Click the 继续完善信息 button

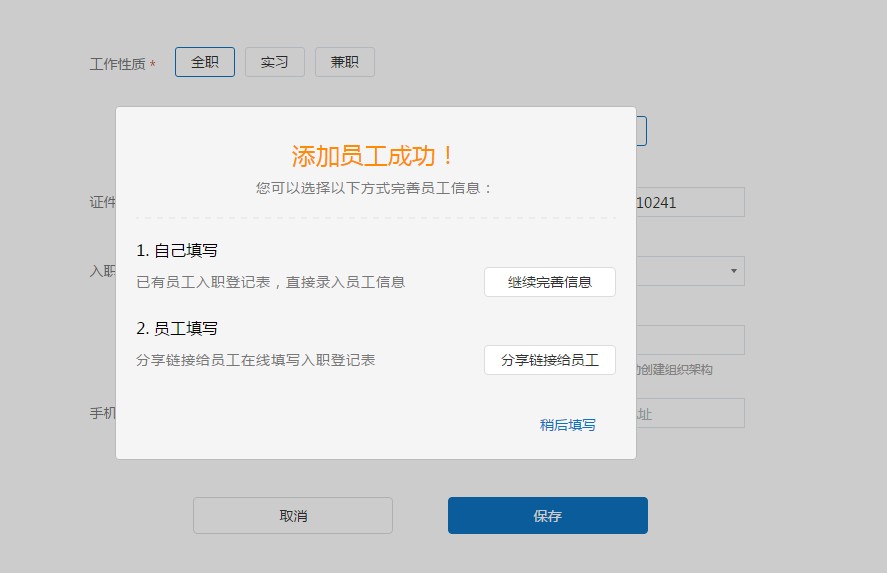pyautogui.click(x=549, y=282)
